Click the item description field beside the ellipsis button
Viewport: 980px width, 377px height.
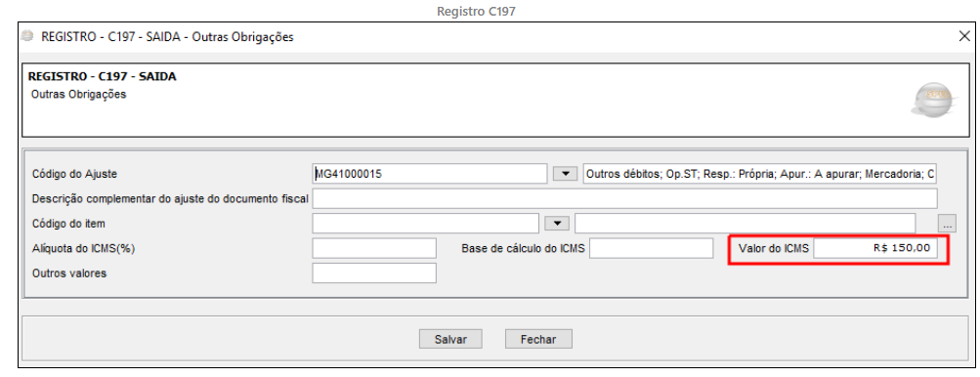[746, 224]
